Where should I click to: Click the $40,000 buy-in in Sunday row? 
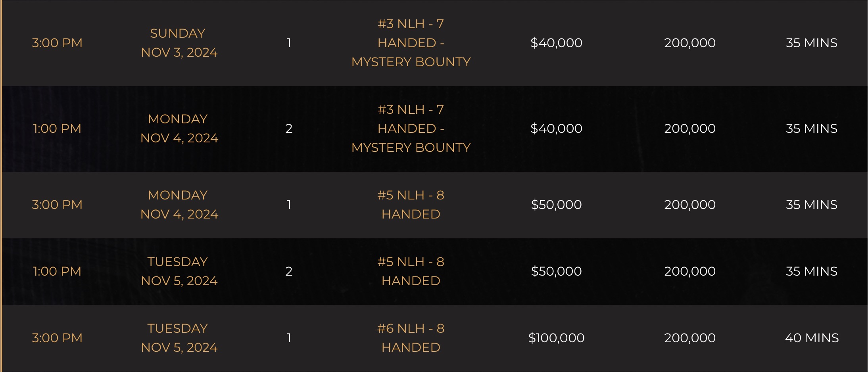click(x=556, y=43)
